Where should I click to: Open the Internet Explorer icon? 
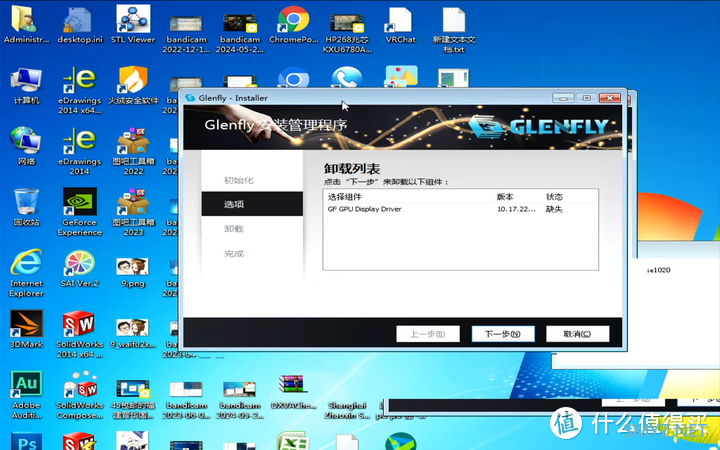click(26, 273)
